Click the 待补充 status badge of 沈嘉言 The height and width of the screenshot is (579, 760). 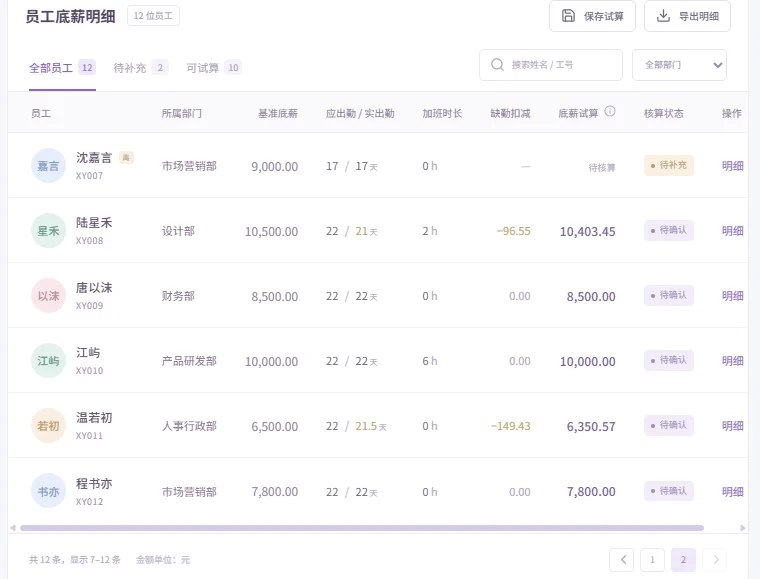click(x=669, y=165)
